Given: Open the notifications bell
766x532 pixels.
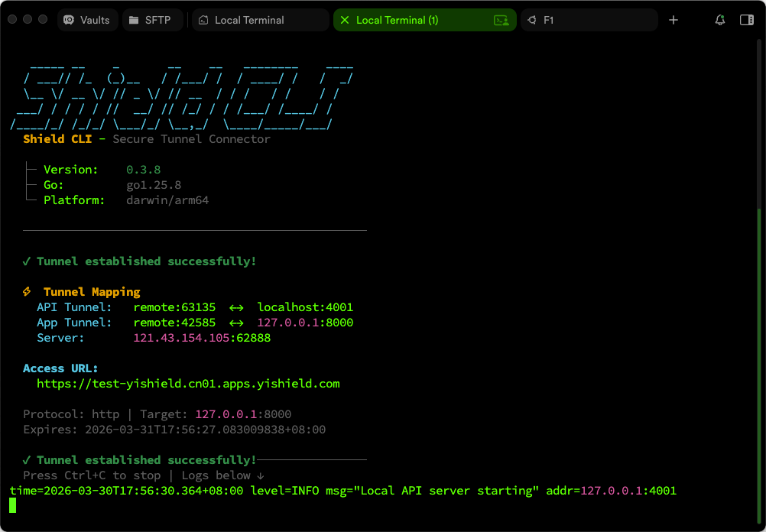Looking at the screenshot, I should click(x=719, y=20).
